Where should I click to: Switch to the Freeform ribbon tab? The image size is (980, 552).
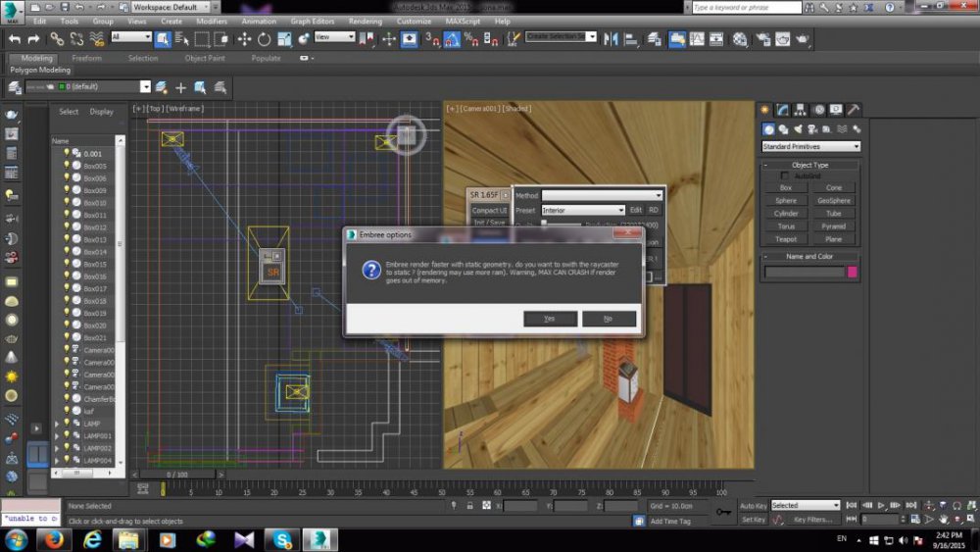coord(86,58)
